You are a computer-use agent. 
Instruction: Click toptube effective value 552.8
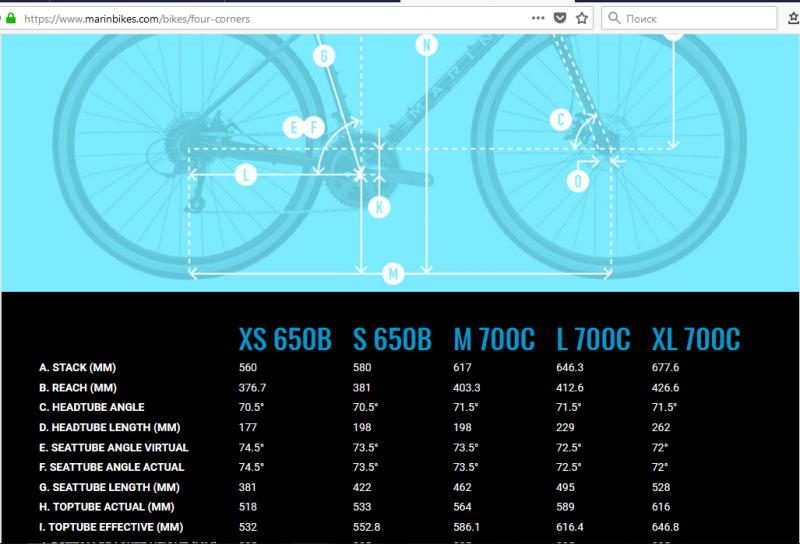tap(366, 527)
